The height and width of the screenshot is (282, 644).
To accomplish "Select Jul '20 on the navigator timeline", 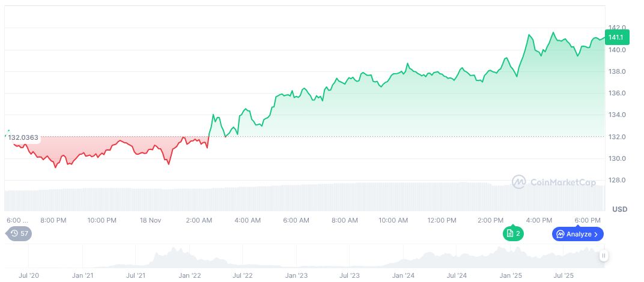I will (x=29, y=275).
